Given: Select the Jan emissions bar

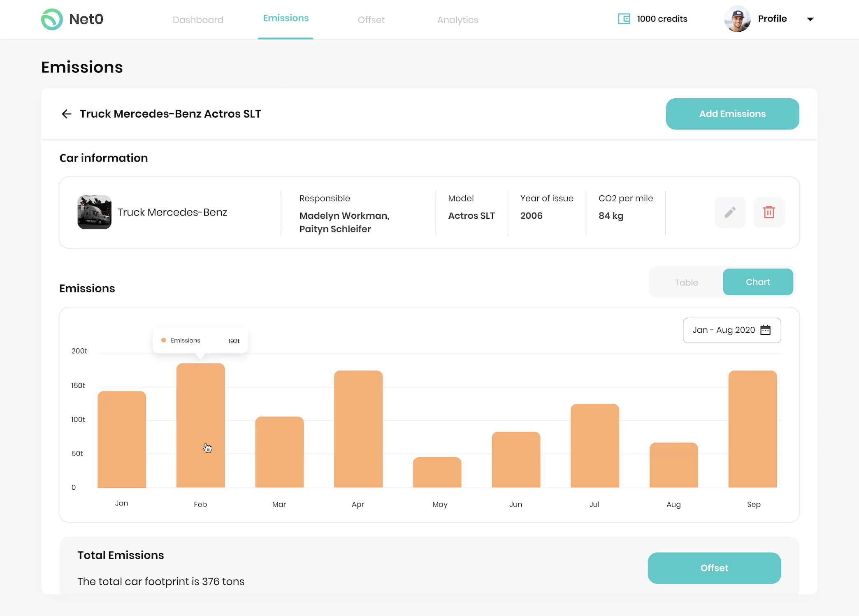Looking at the screenshot, I should coord(122,440).
